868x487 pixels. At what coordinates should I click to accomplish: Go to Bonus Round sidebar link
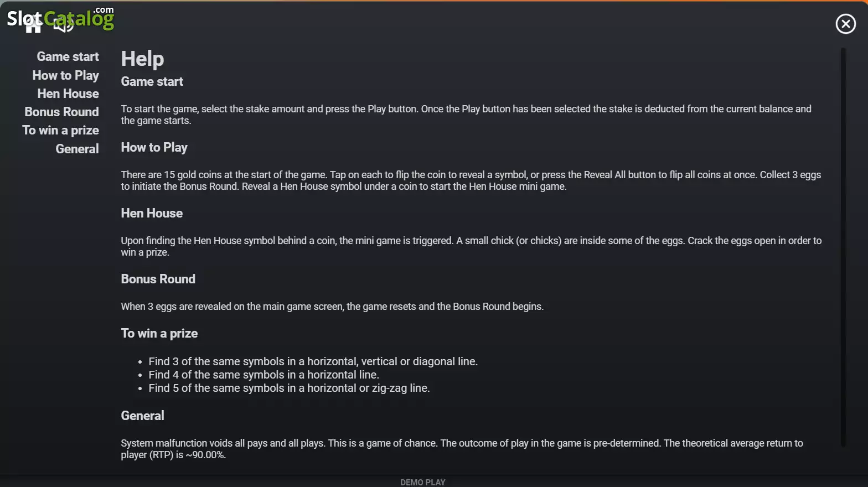coord(61,112)
